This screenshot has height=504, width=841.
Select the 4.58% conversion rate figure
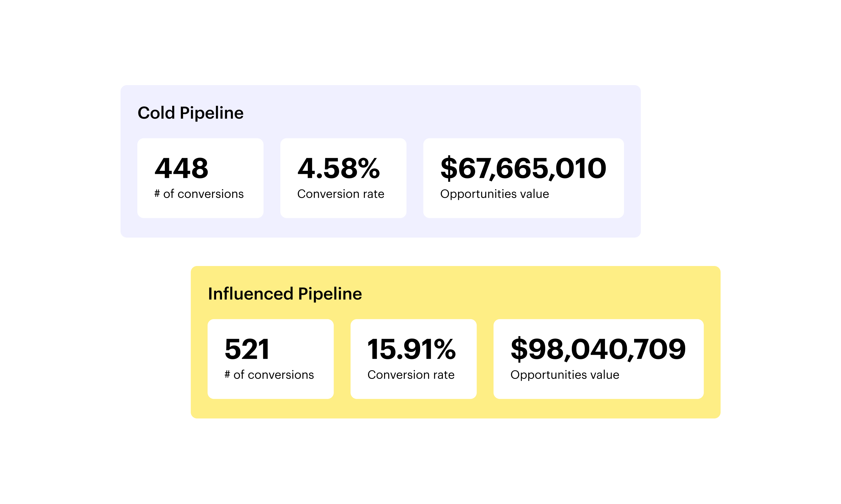tap(339, 169)
